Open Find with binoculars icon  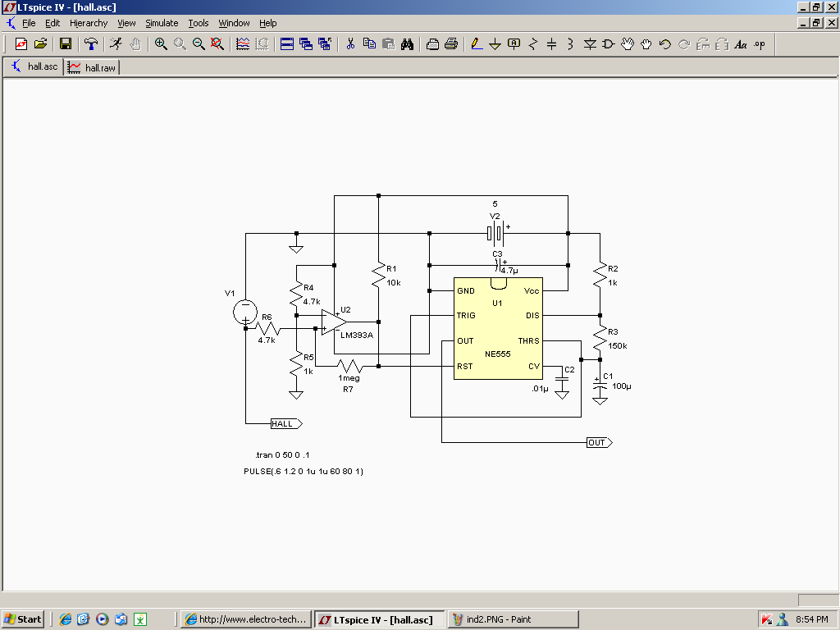click(x=407, y=44)
